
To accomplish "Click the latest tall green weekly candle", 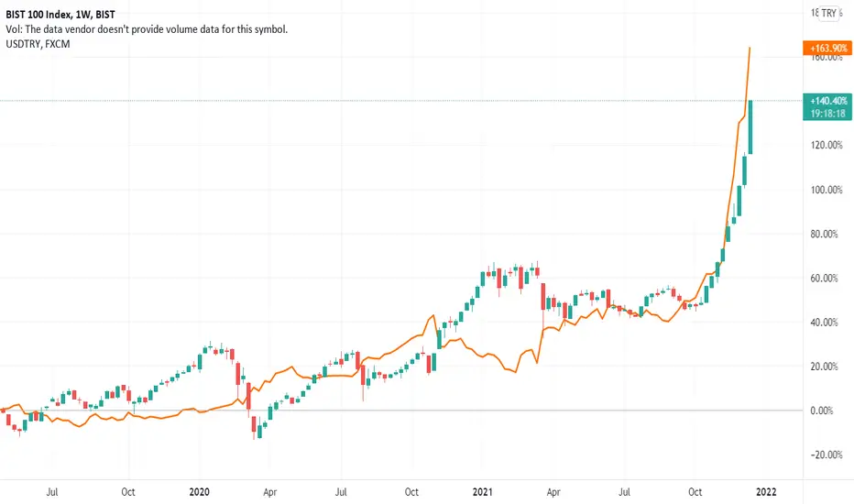I will coord(750,127).
